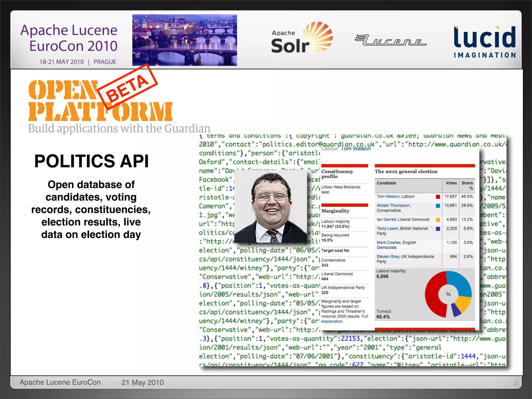The image size is (532, 399).
Task: Click the 28.9% share cell
Action: coord(467,205)
